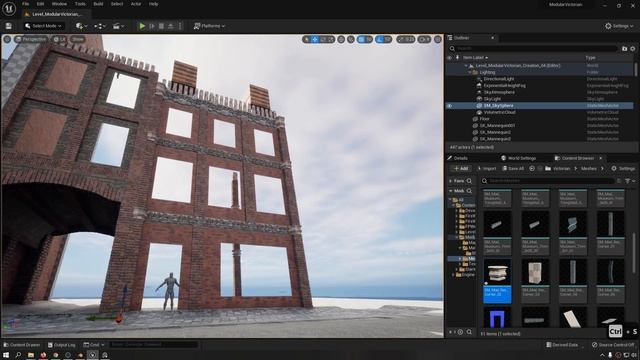Switch to the Level_ModularVictorian level tab
The image size is (640, 360).
(56, 14)
